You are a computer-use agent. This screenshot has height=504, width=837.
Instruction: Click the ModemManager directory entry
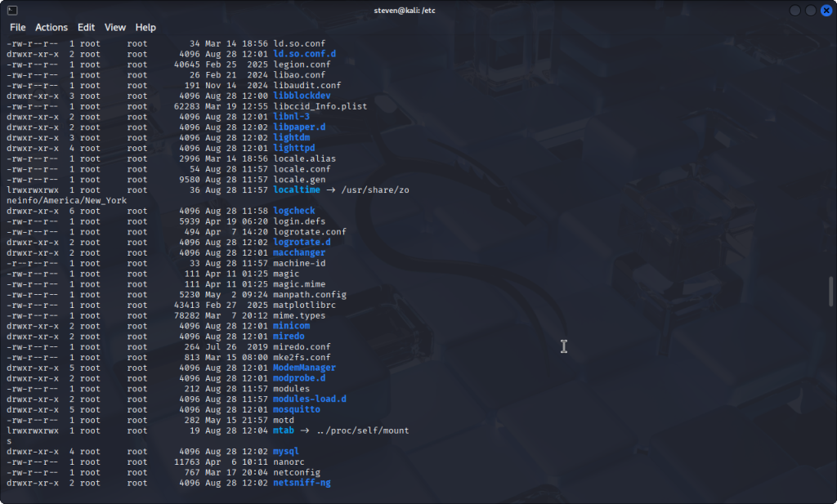(304, 368)
